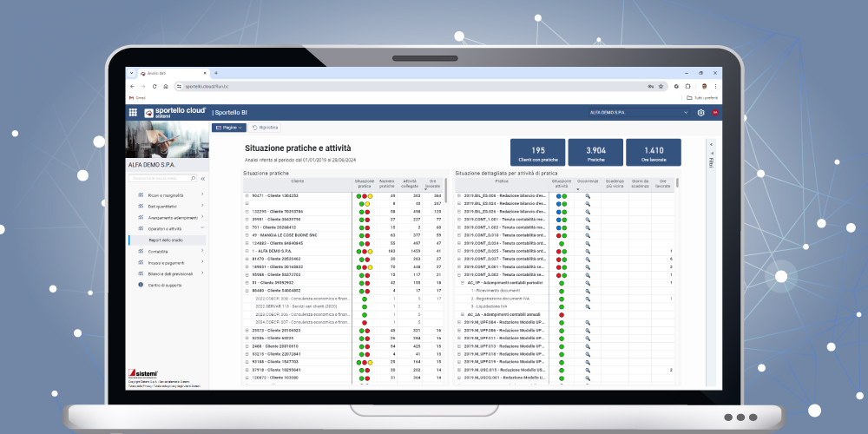Expand row 90471 - Cliente 1304253

coord(247,196)
